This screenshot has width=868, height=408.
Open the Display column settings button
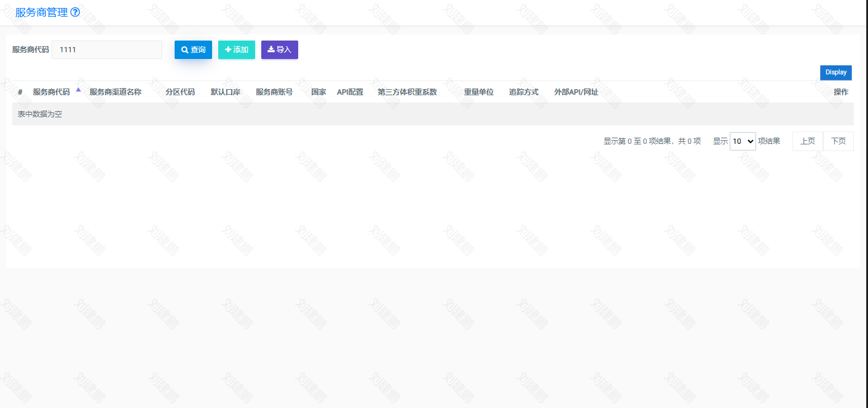835,73
